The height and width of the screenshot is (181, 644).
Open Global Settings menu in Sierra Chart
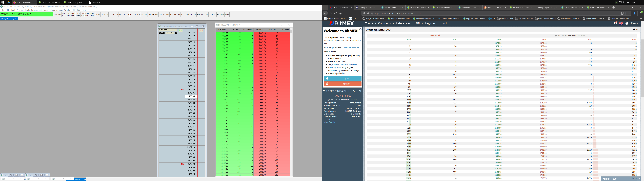click(56, 10)
